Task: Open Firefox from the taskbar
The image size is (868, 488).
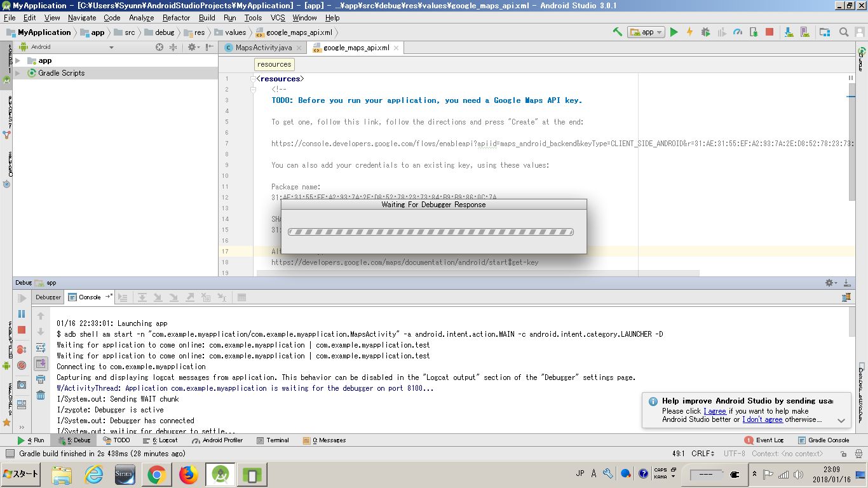Action: (x=188, y=475)
